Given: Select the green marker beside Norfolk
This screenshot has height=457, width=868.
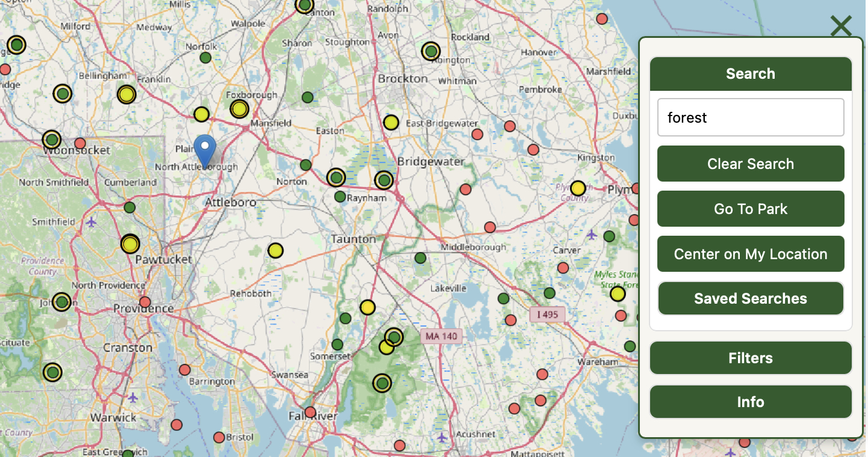Looking at the screenshot, I should (205, 58).
